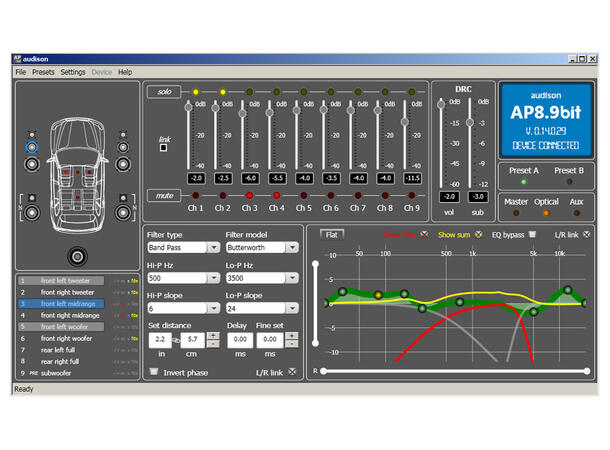Select front left midrange in channel list
The image size is (610, 450).
[x=61, y=304]
